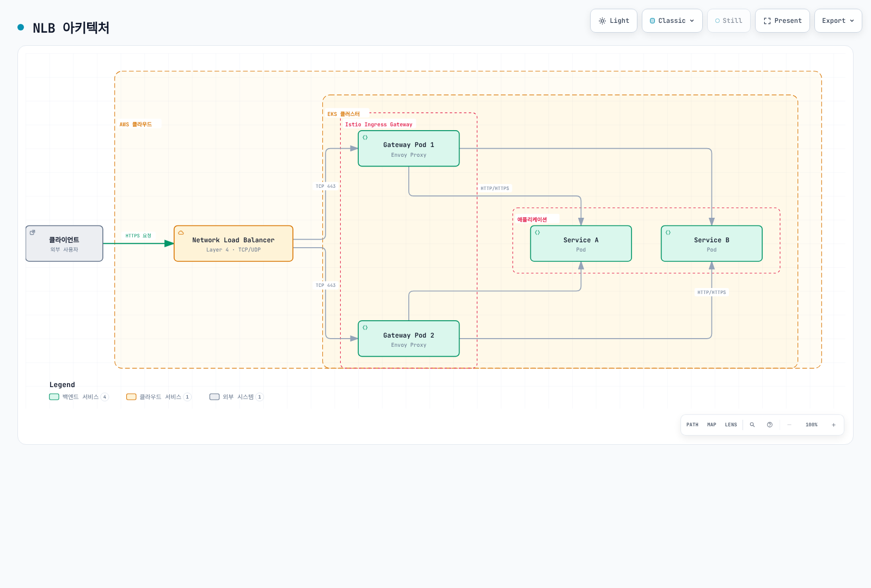This screenshot has height=588, width=871.
Task: Click the code icon on Service A
Action: pyautogui.click(x=537, y=232)
